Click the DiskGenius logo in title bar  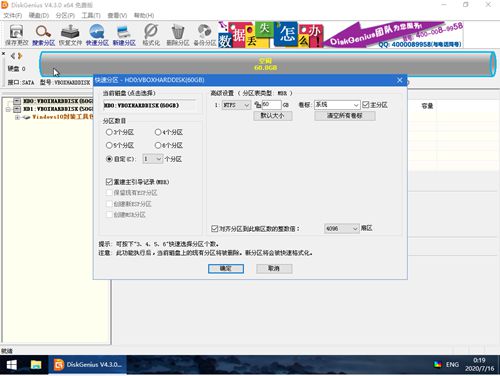coord(5,5)
